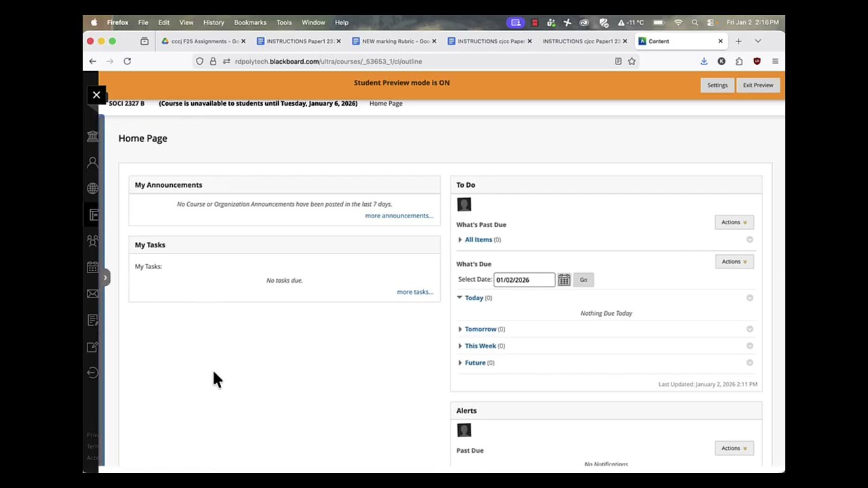Open the Bookmarks menu
The height and width of the screenshot is (488, 868).
click(250, 22)
